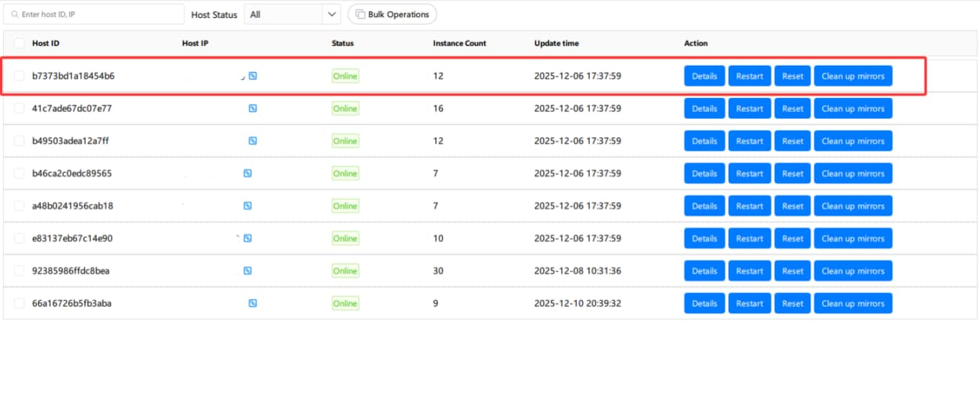The image size is (980, 413).
Task: Open Details for host b7373bd1a18454b6
Action: point(704,76)
